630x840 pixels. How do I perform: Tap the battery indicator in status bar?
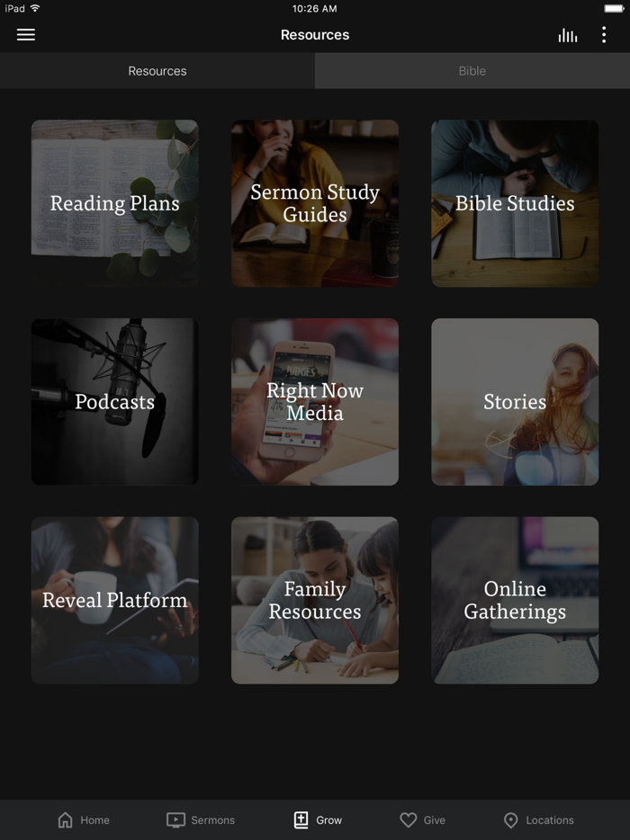[x=614, y=9]
